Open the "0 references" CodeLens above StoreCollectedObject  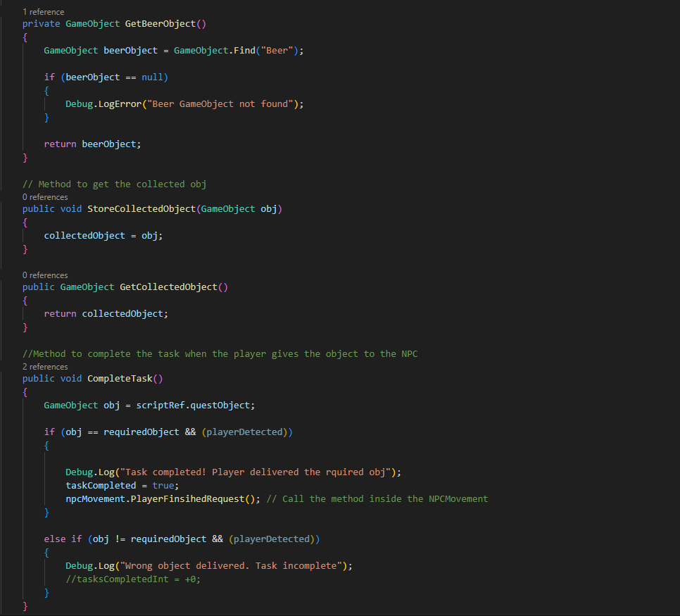click(45, 197)
